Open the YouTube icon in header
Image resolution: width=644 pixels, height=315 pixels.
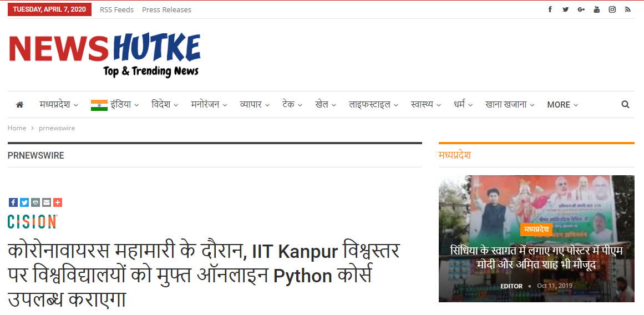[x=597, y=9]
